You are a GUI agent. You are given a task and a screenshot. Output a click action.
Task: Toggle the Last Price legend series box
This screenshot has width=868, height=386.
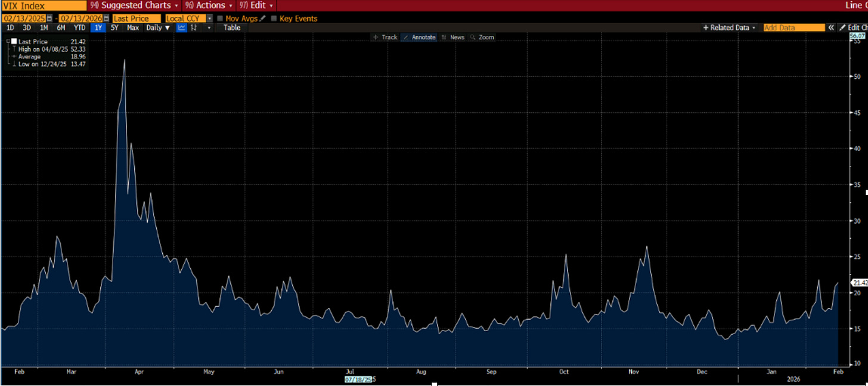[14, 41]
